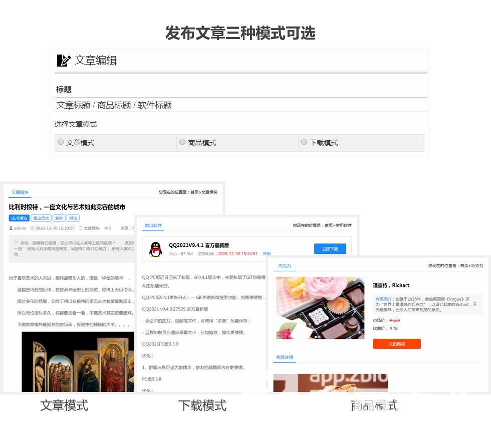Click the title input field
This screenshot has width=491, height=448.
point(241,105)
